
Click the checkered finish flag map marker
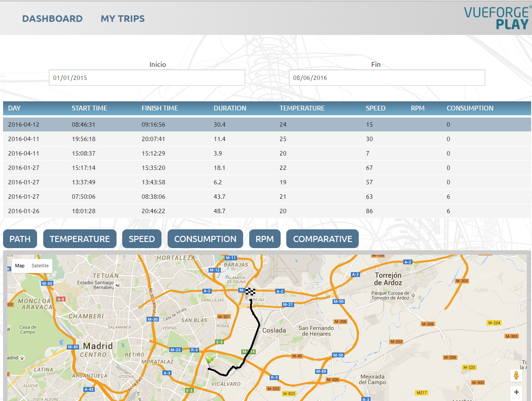(250, 292)
